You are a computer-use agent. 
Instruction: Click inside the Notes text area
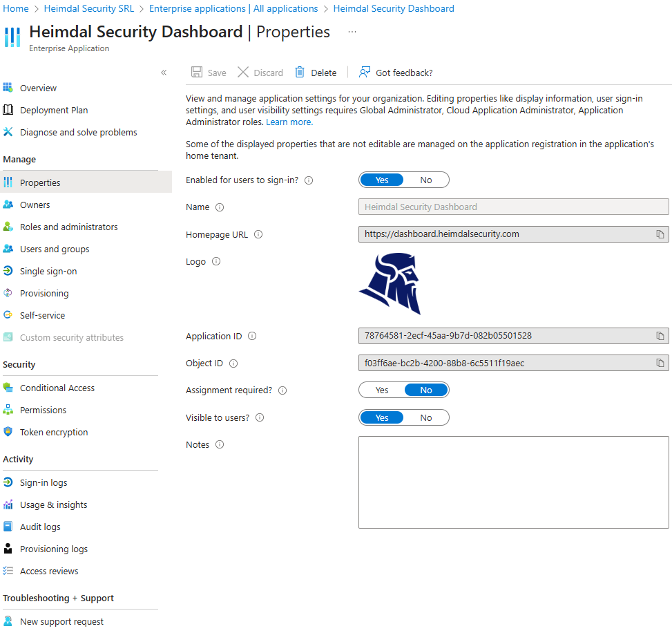[x=513, y=482]
